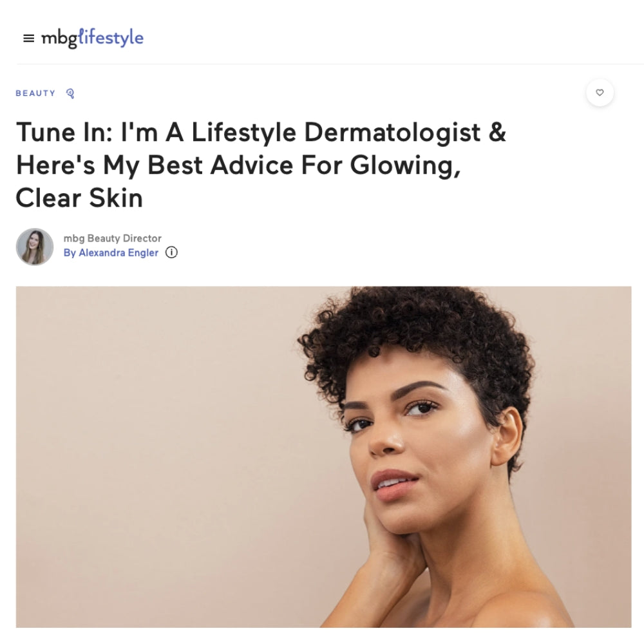Click the lifestyle section logo

coord(111,38)
